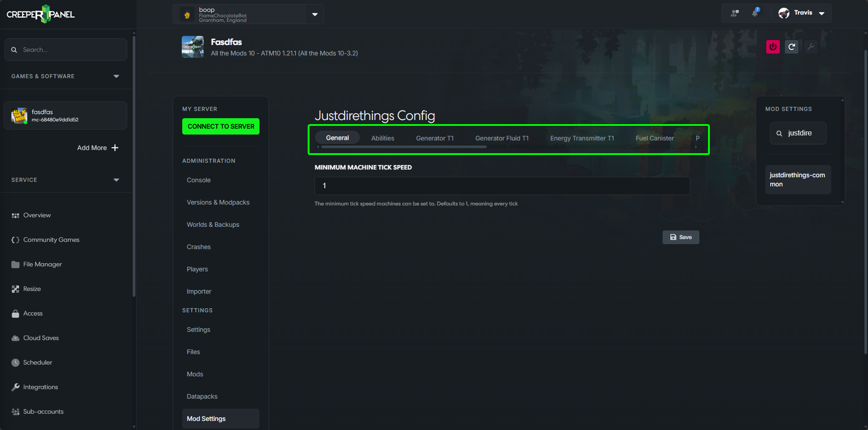This screenshot has width=868, height=430.
Task: Click the mod settings search field
Action: coord(798,133)
